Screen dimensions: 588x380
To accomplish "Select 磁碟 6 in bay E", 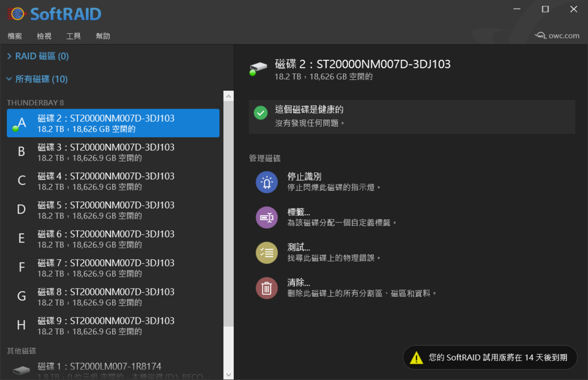I will [x=113, y=239].
